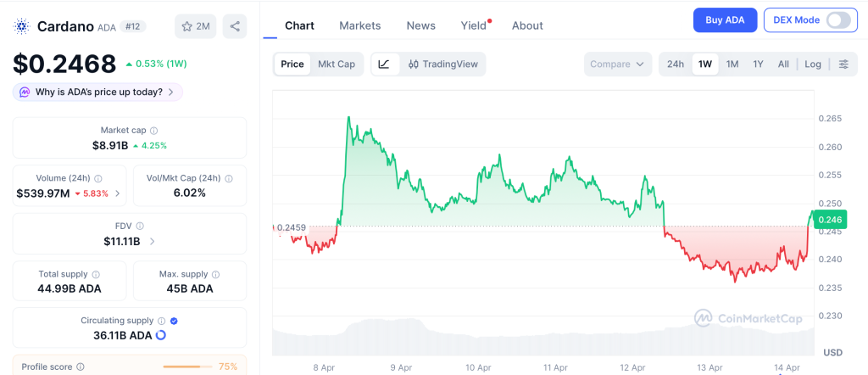This screenshot has height=375, width=868.
Task: Expand the Volume (24h) details chevron
Action: (117, 193)
